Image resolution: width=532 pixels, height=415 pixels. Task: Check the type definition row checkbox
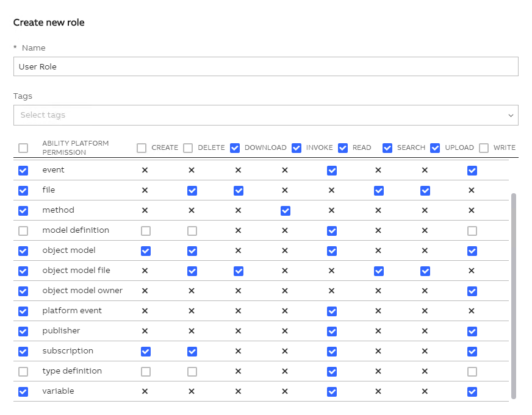coord(23,372)
